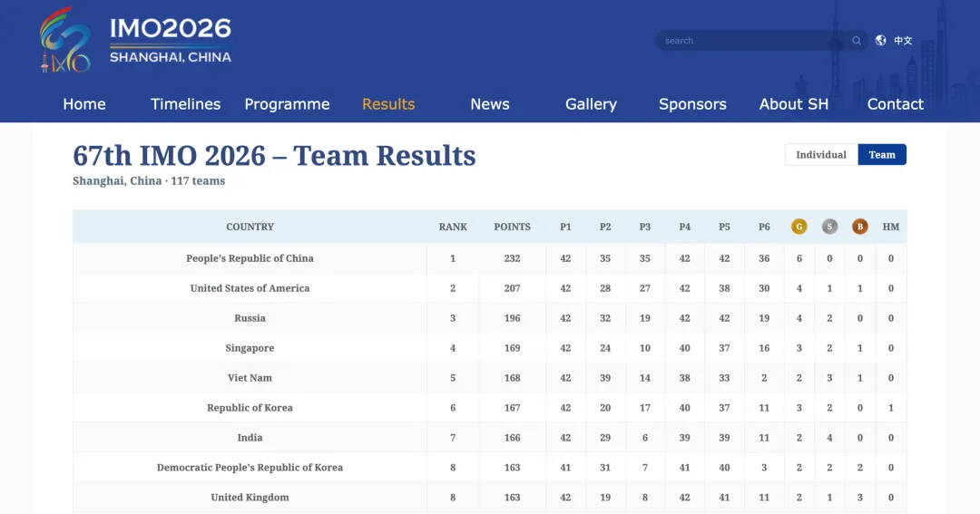
Task: Click the subtitle Shanghai, China · 117 teams
Action: click(149, 181)
